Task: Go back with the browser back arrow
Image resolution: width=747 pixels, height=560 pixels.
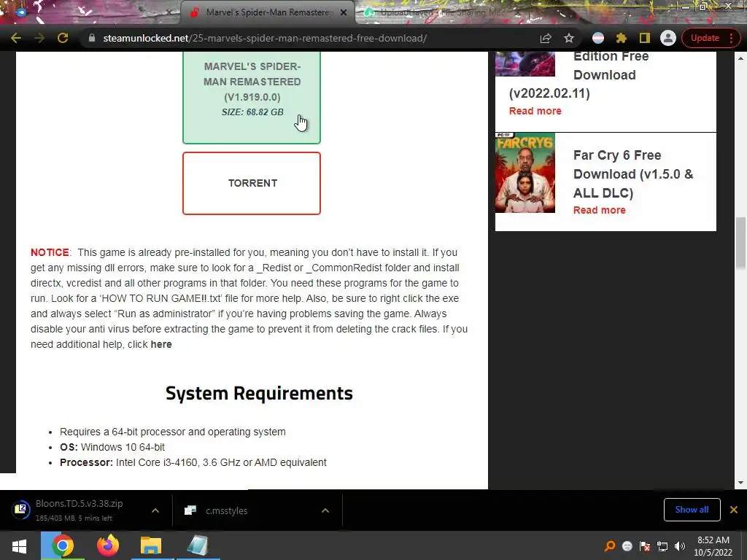Action: click(x=16, y=38)
